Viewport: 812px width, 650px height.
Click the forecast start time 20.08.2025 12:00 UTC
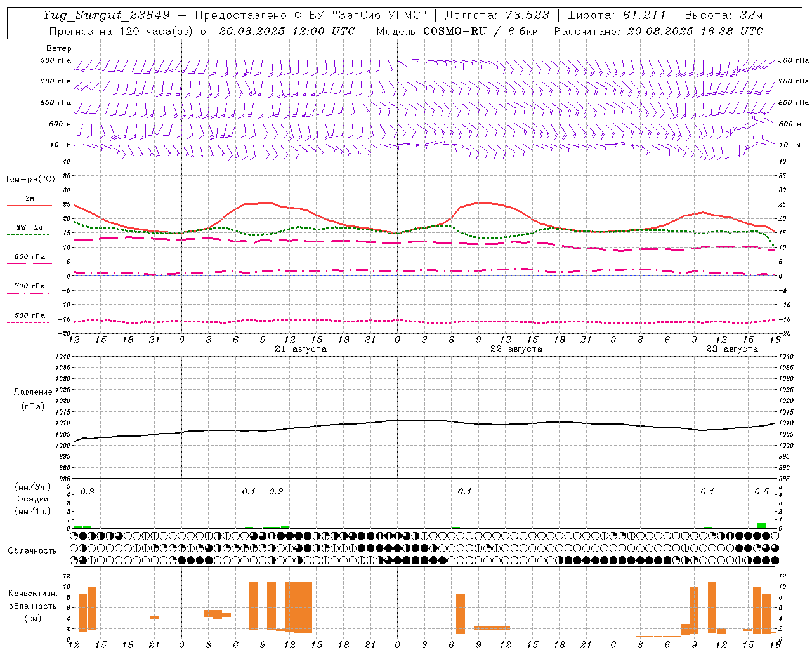pos(286,31)
